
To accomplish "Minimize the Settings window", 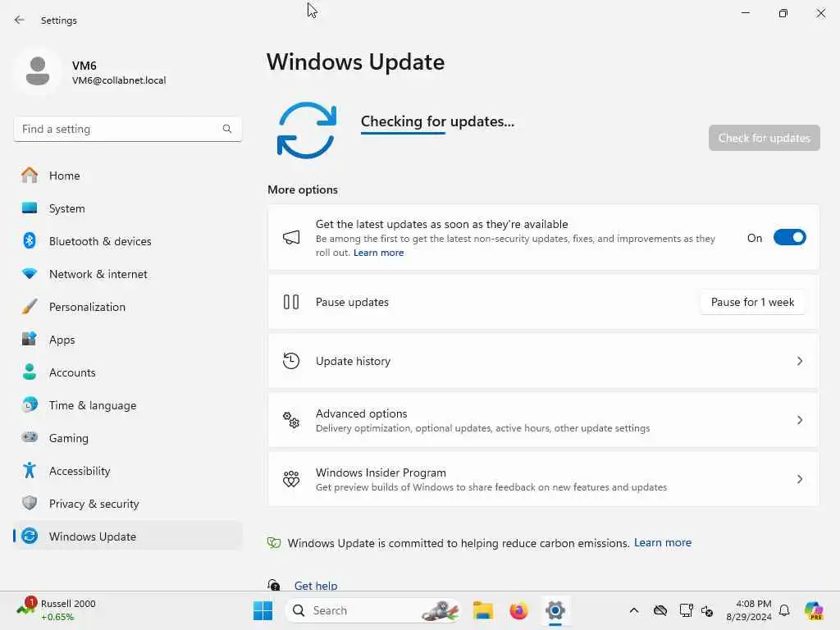I will pyautogui.click(x=745, y=13).
